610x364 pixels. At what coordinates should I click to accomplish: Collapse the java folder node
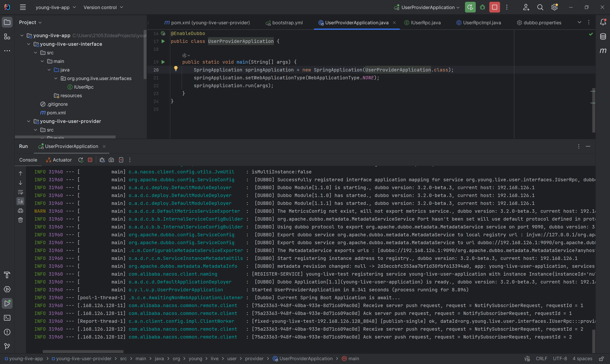tap(49, 70)
